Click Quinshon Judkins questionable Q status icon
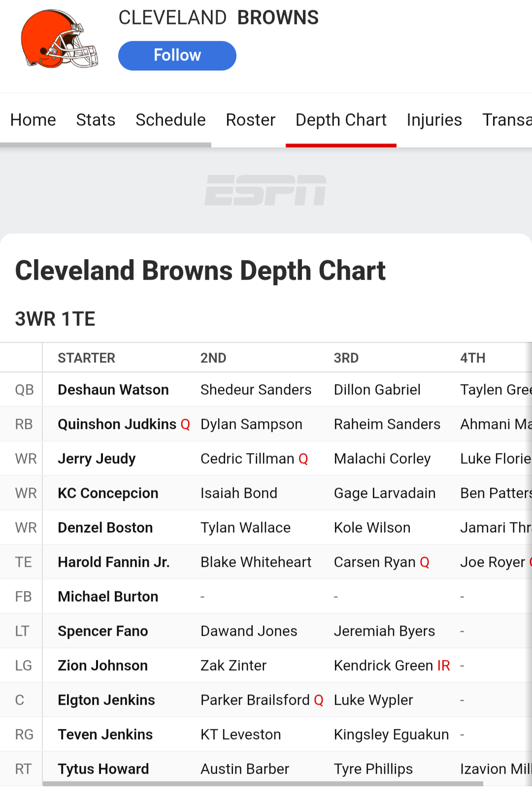 tap(185, 425)
